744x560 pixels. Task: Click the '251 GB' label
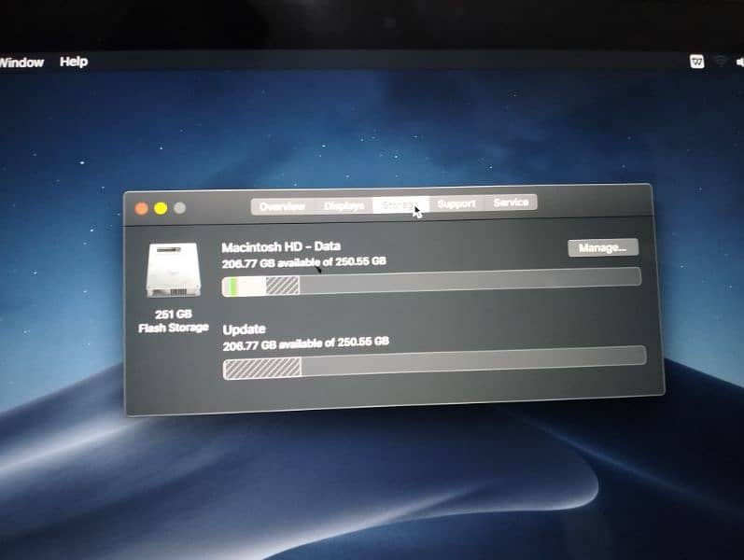tap(174, 315)
